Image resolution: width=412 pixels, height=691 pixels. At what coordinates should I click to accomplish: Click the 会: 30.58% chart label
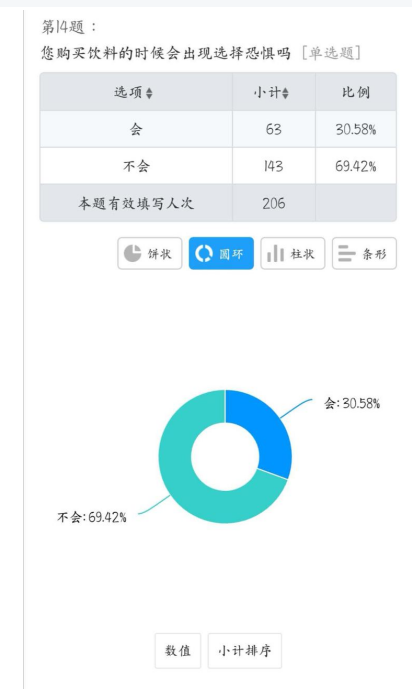[x=352, y=403]
